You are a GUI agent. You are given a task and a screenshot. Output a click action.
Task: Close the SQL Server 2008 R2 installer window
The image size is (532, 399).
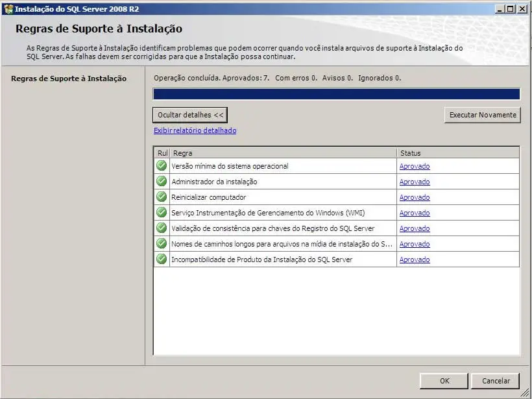coord(522,9)
